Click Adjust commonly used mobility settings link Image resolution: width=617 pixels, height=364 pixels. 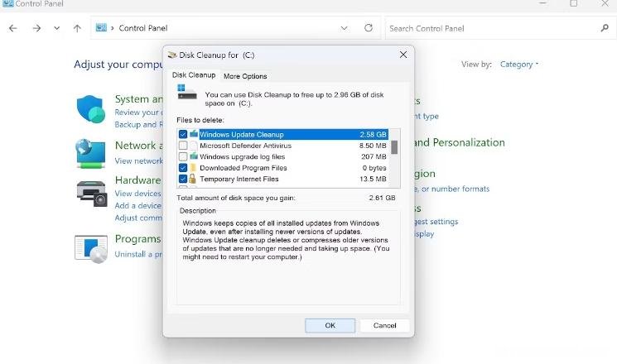coord(138,218)
